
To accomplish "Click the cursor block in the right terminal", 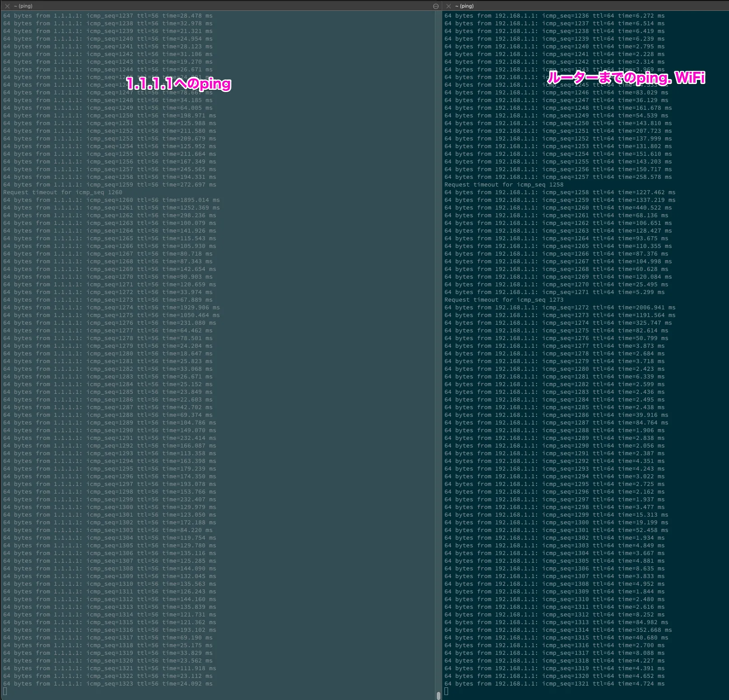I will pos(446,691).
